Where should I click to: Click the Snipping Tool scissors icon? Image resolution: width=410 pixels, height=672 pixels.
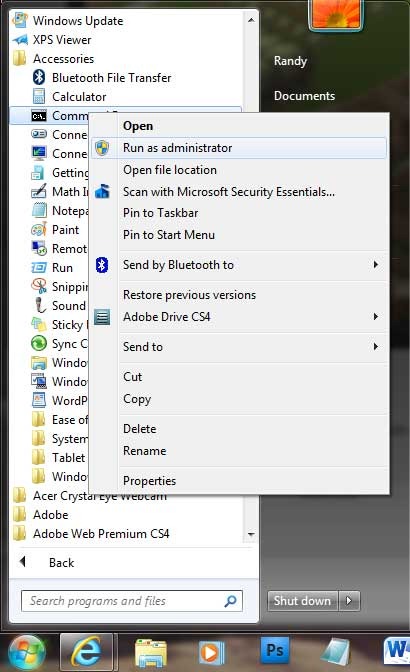point(39,286)
